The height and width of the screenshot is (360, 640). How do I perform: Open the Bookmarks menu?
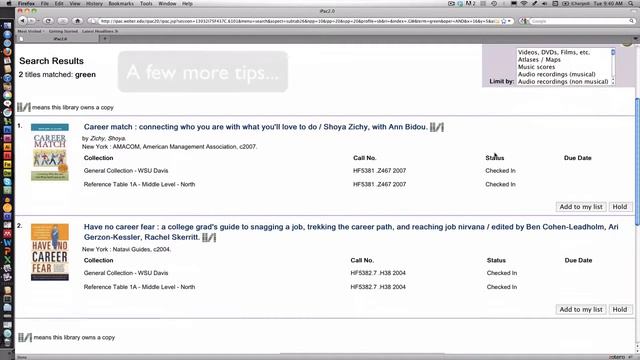121,3
